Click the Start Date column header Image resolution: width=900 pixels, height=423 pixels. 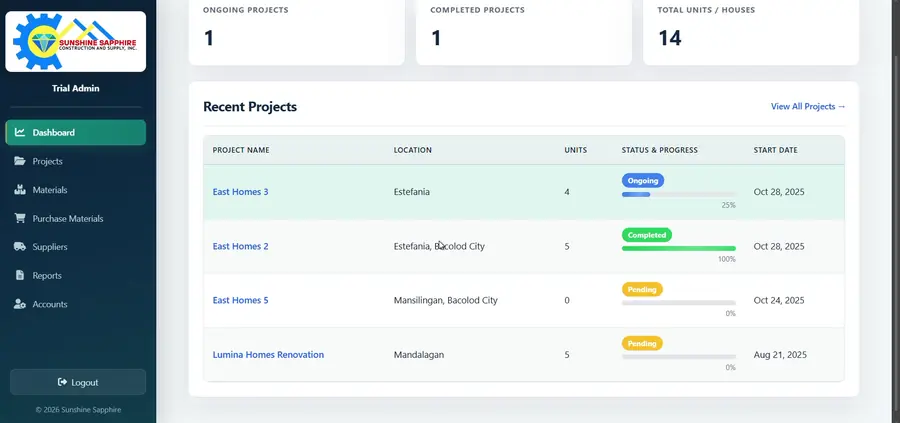(x=775, y=150)
